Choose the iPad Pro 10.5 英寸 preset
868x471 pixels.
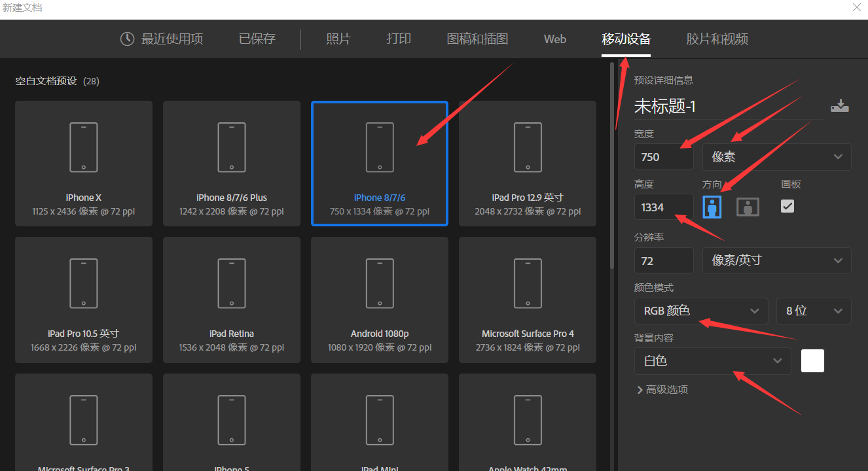[x=84, y=300]
